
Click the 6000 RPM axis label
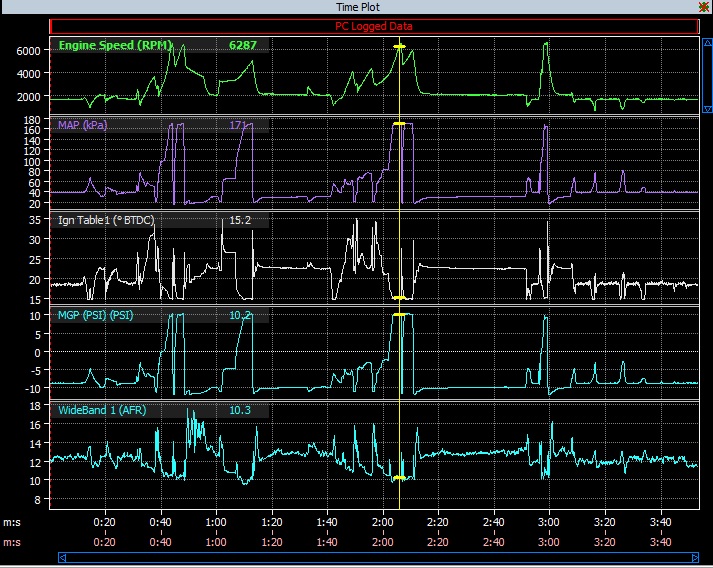click(29, 51)
